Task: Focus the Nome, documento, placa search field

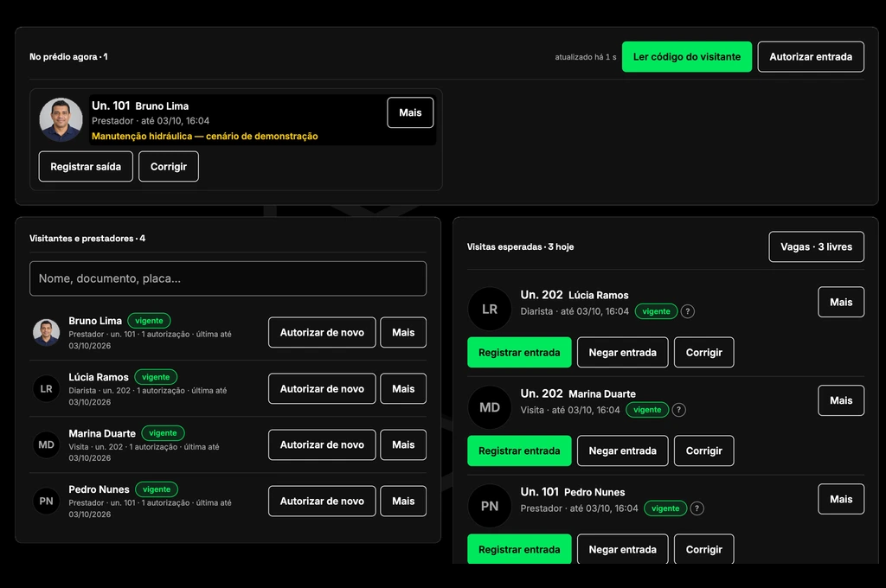Action: (228, 278)
